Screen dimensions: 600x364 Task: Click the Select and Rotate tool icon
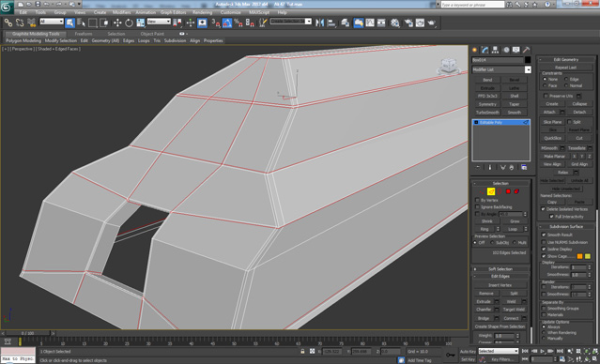(129, 23)
